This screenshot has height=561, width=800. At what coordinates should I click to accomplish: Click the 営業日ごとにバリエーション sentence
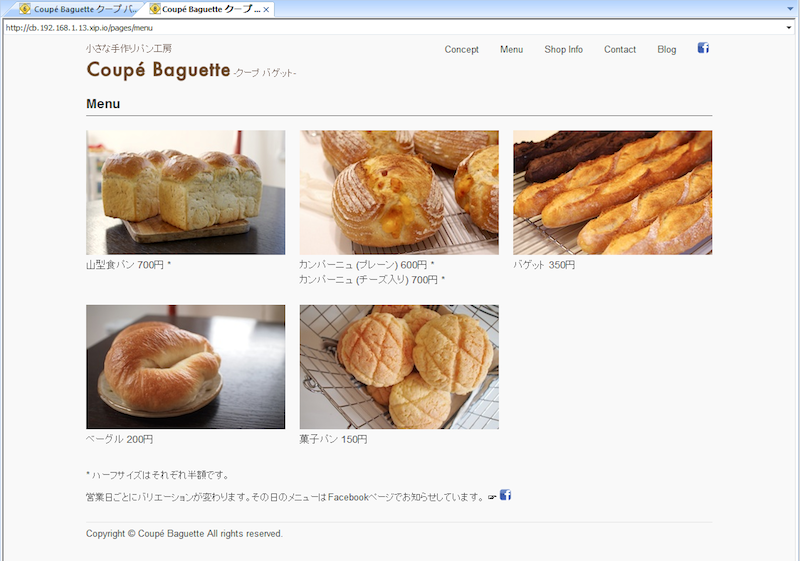coord(285,497)
